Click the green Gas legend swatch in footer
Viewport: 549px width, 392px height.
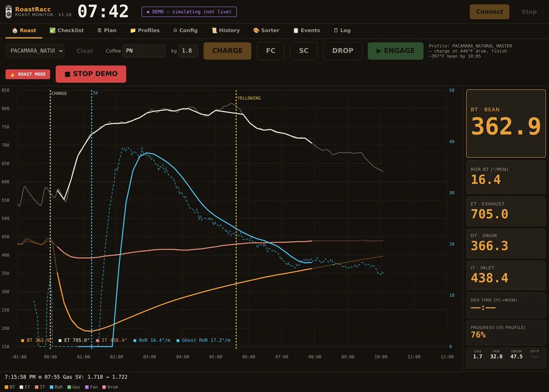69,387
